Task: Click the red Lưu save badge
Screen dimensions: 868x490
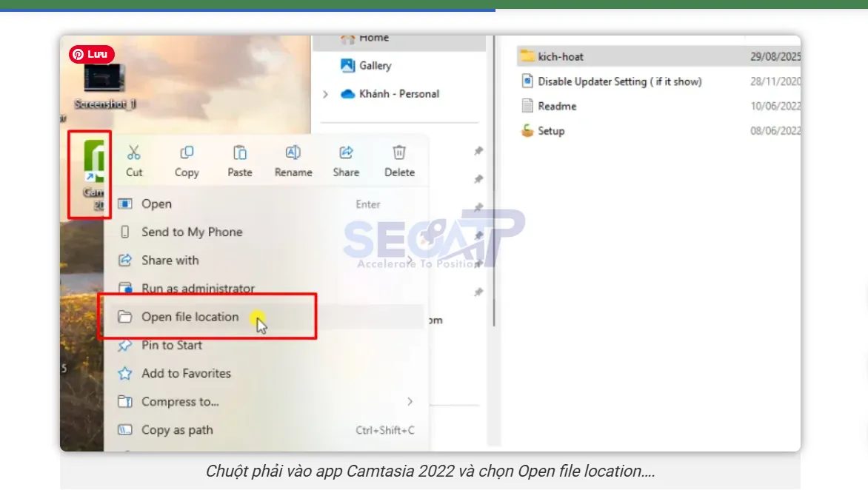Action: pos(90,54)
